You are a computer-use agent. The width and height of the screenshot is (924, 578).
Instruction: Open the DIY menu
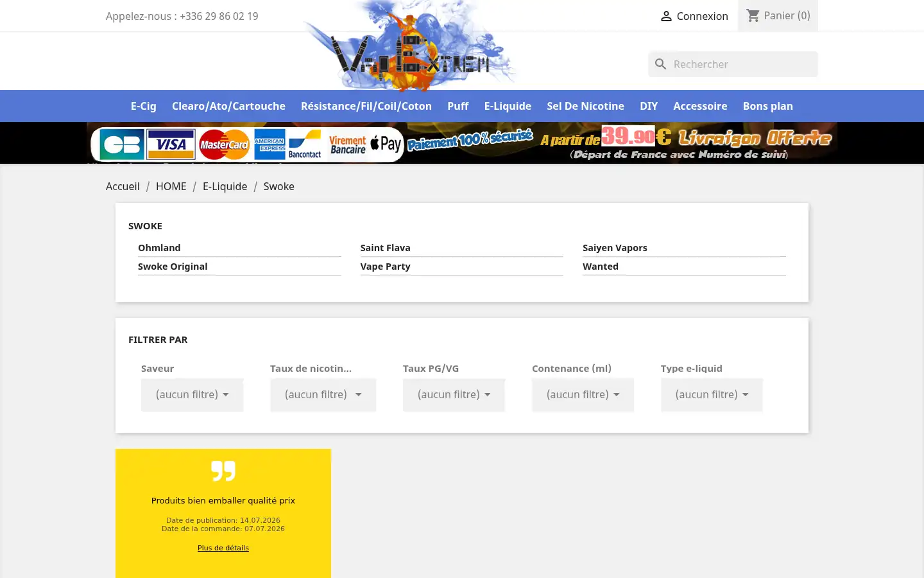[x=649, y=106]
